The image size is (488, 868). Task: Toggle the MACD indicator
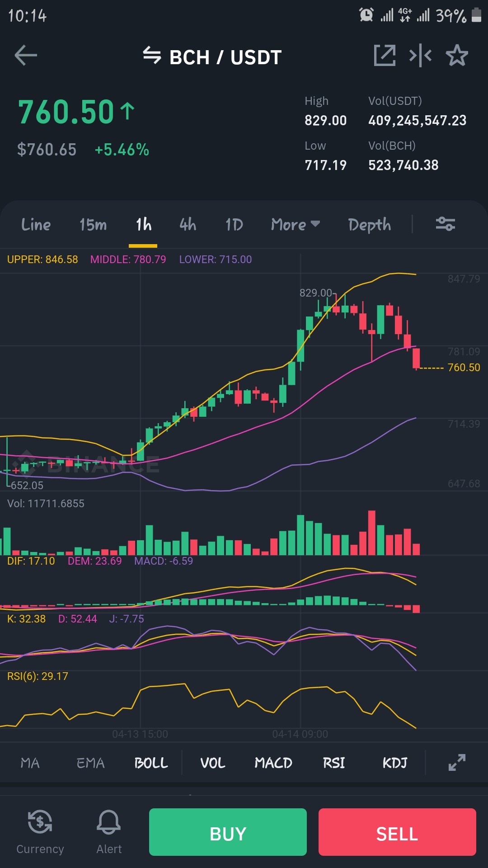pos(273,763)
